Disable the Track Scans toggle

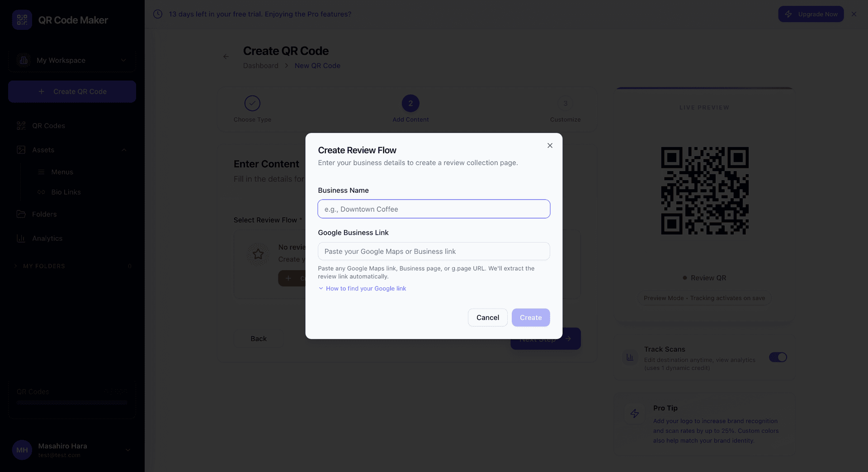click(778, 357)
